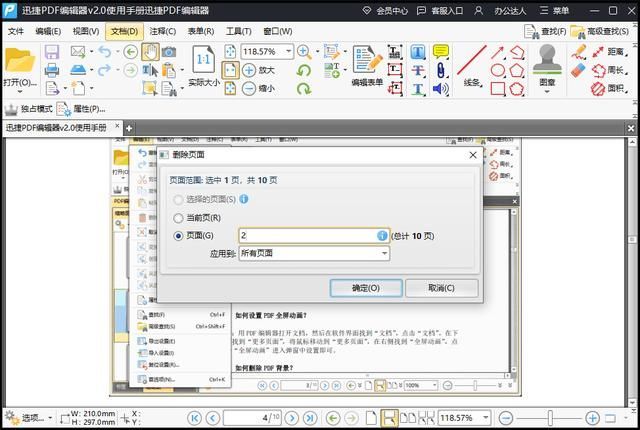Select the 页面(G) radio button
Screen dimensions: 640x430
tap(178, 236)
